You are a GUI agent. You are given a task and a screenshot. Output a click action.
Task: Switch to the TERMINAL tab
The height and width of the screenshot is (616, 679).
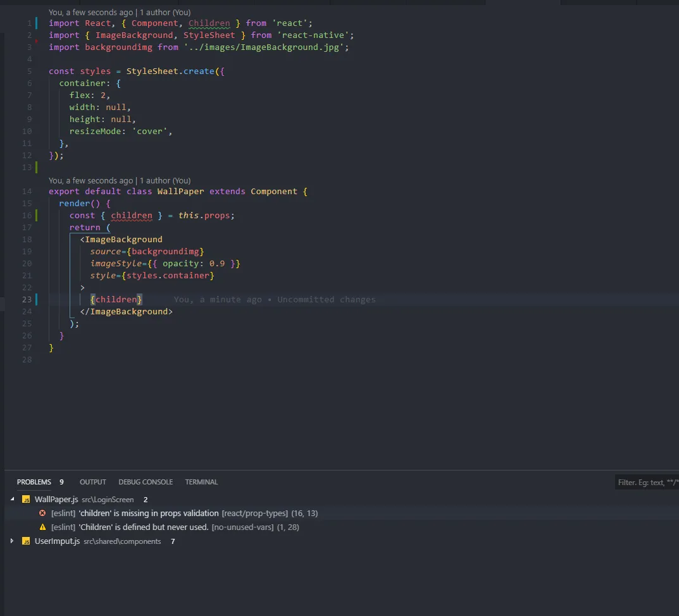(x=201, y=482)
